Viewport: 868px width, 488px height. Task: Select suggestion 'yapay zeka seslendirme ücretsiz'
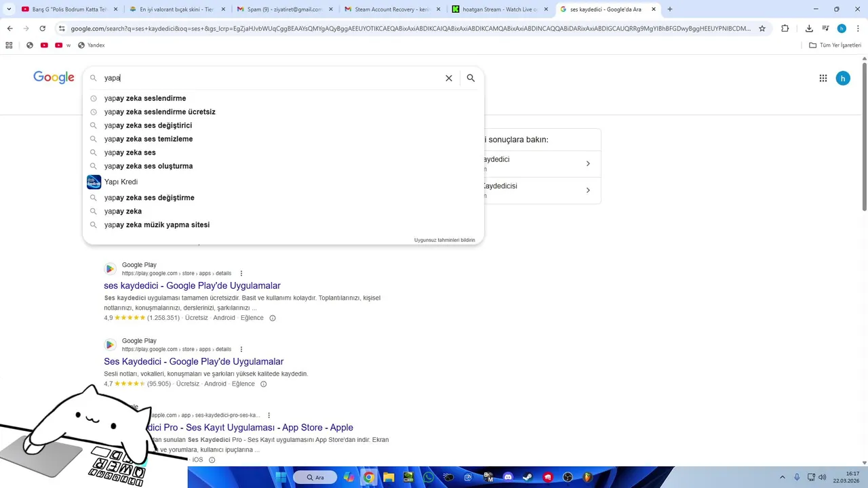tap(283, 112)
